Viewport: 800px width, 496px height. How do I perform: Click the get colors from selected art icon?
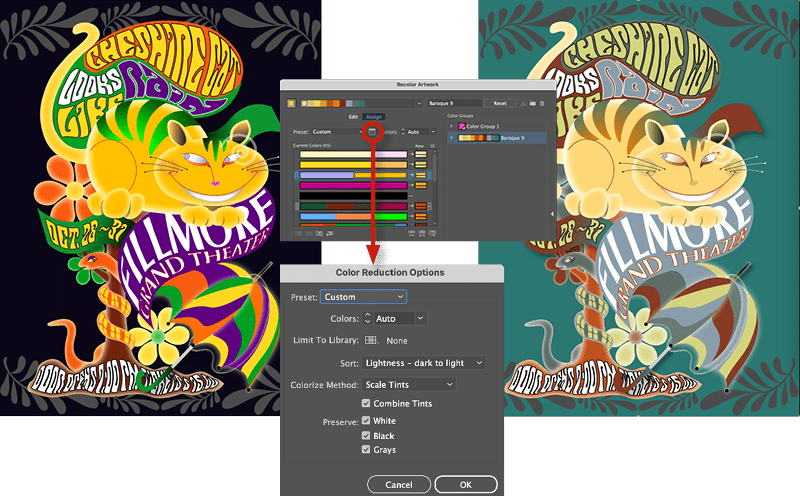[292, 103]
